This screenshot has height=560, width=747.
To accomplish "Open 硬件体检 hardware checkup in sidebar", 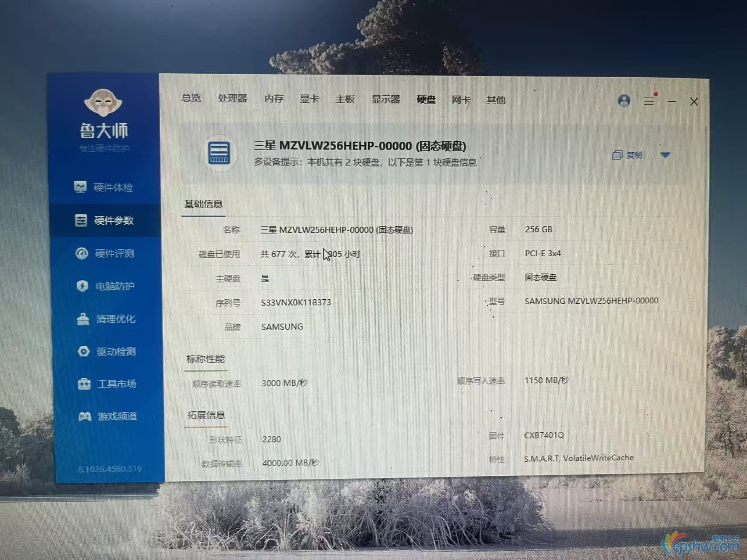I will coord(104,187).
